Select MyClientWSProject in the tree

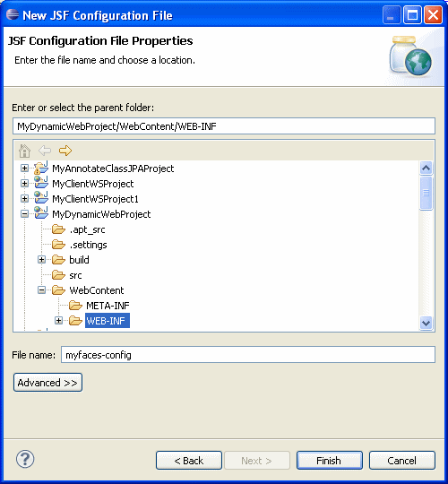tap(93, 184)
